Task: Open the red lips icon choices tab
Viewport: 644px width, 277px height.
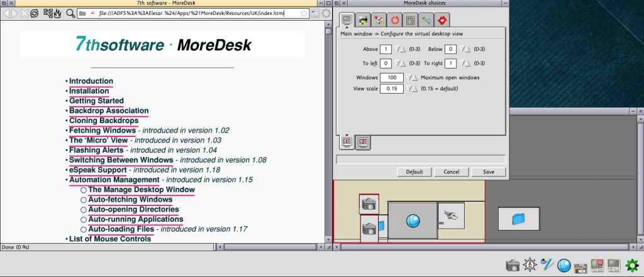Action: 442,20
